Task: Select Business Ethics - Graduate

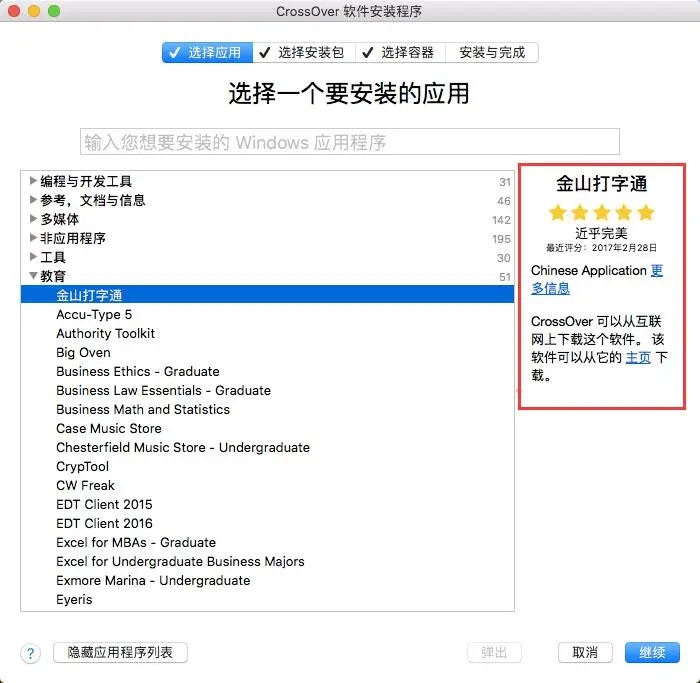Action: [267, 371]
